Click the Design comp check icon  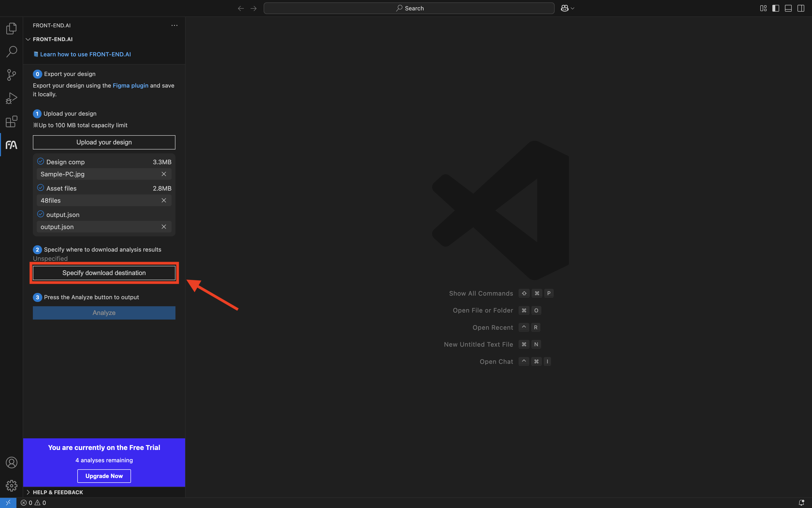pyautogui.click(x=41, y=162)
